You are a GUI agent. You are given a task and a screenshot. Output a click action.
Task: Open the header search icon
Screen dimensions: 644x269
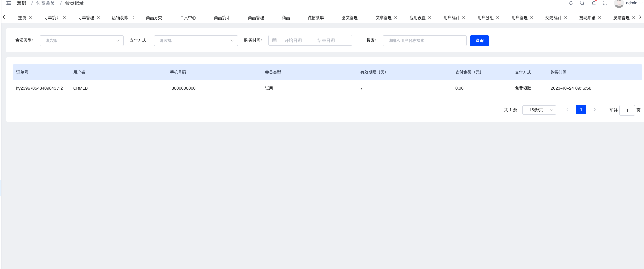(x=582, y=3)
